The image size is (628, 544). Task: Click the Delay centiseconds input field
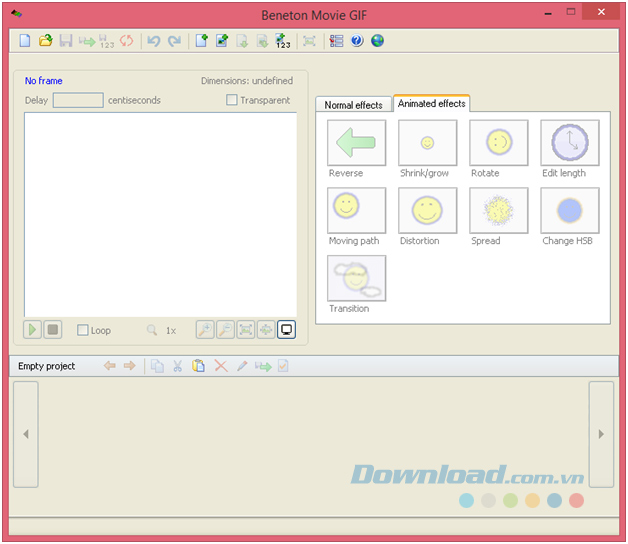point(78,100)
